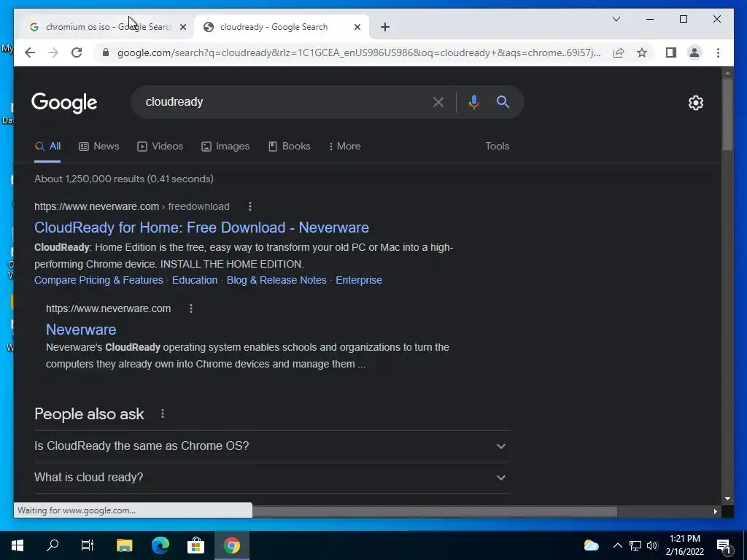Go back to the previous page
This screenshot has width=747, height=560.
pyautogui.click(x=29, y=52)
